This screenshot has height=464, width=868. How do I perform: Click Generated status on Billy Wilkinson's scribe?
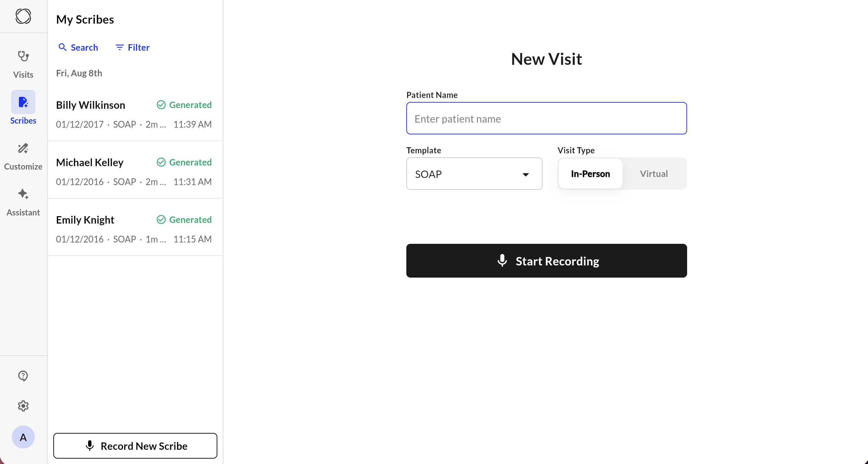tap(184, 105)
